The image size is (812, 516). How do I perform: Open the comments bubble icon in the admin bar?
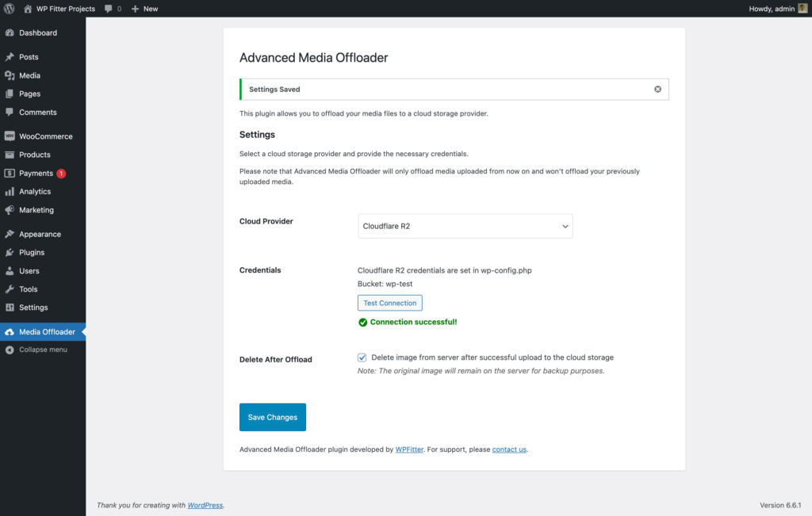tap(109, 9)
